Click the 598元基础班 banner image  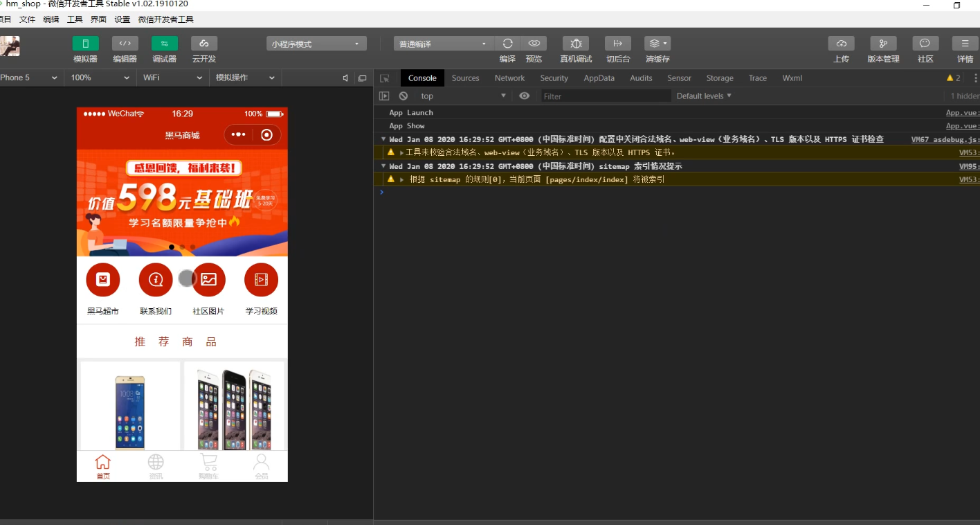182,203
